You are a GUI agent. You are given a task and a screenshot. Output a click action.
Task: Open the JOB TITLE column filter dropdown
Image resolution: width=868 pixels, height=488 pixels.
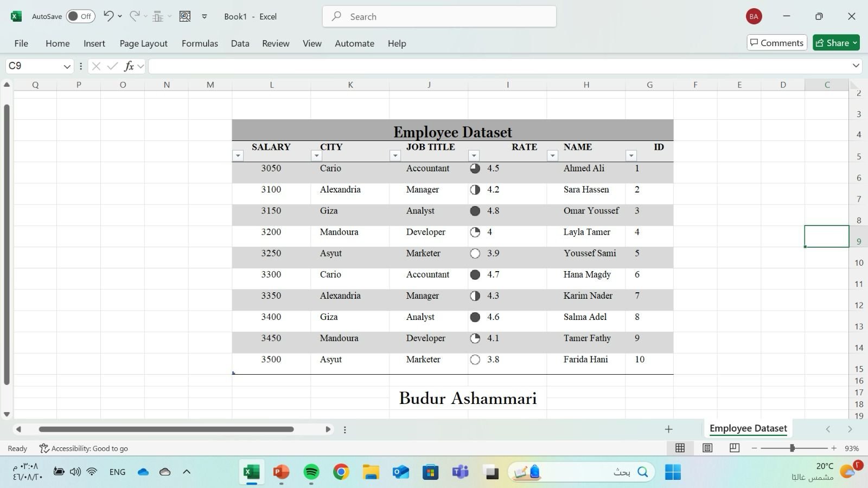pos(395,156)
